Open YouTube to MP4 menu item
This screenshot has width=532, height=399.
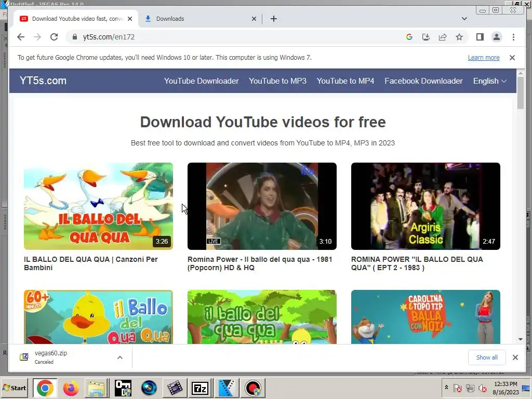(x=345, y=81)
